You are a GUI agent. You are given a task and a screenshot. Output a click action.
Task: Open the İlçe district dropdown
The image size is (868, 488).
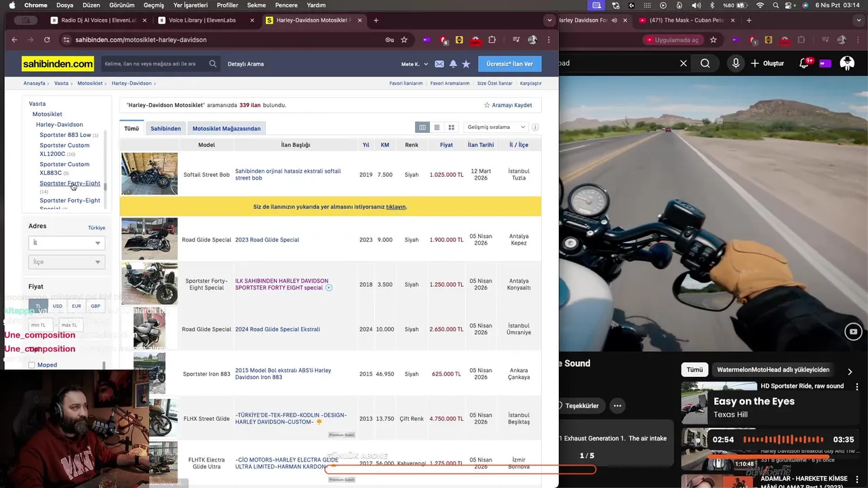coord(66,262)
